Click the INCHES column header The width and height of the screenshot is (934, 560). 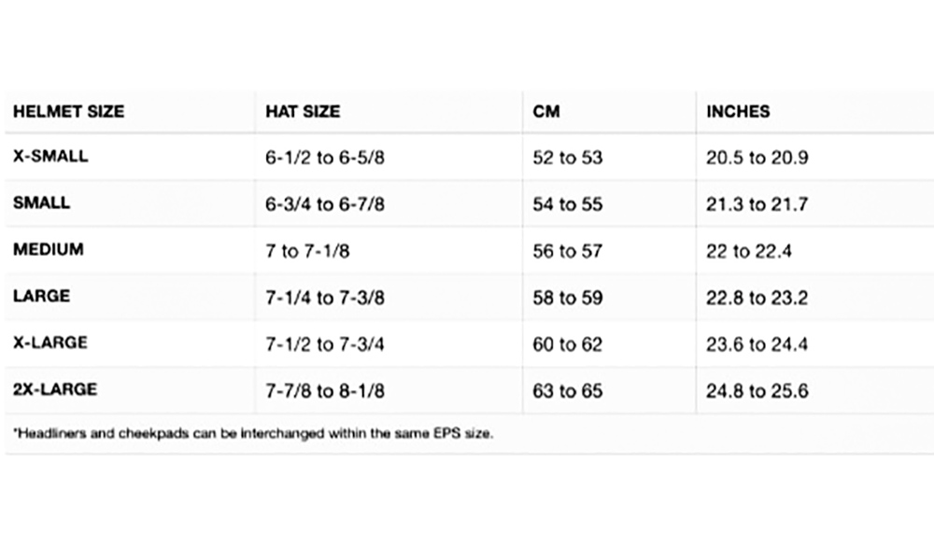coord(738,111)
